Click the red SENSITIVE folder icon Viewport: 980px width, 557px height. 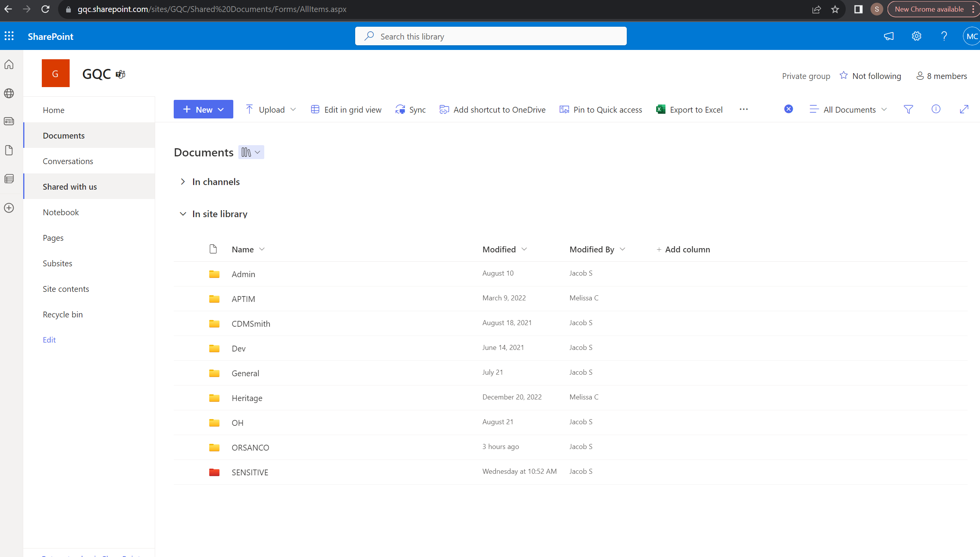(214, 472)
